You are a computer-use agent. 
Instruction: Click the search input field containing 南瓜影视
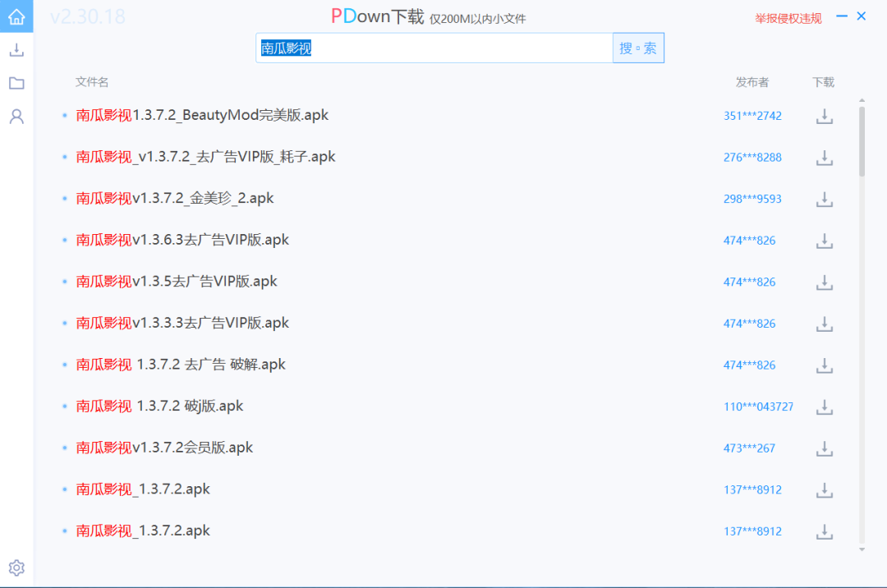pyautogui.click(x=434, y=48)
